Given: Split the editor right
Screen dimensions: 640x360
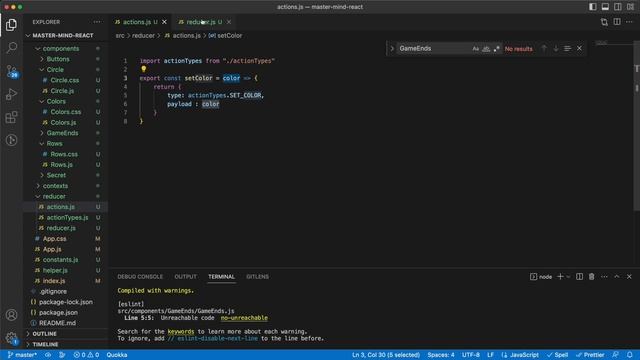Looking at the screenshot, I should [617, 22].
